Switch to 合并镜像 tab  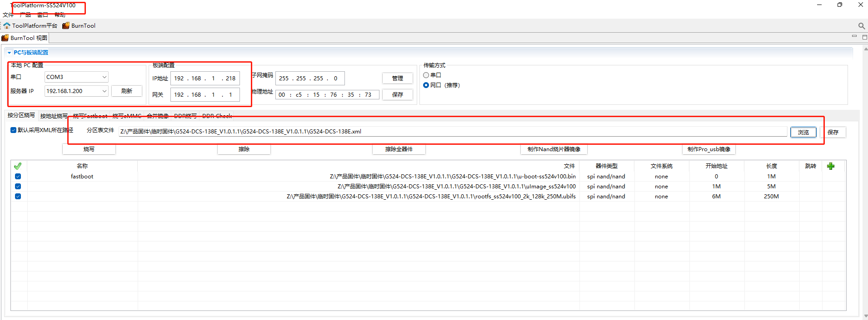[x=158, y=116]
